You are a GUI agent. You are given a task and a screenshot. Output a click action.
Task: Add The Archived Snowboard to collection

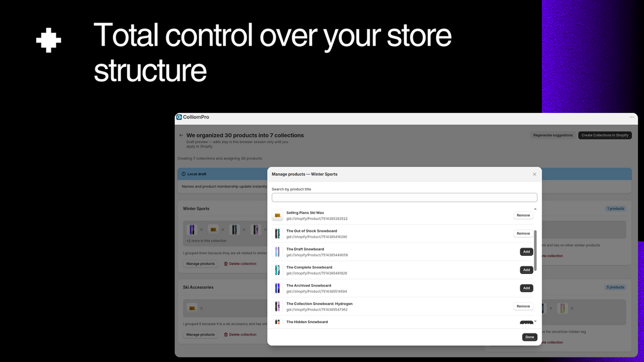click(x=526, y=288)
